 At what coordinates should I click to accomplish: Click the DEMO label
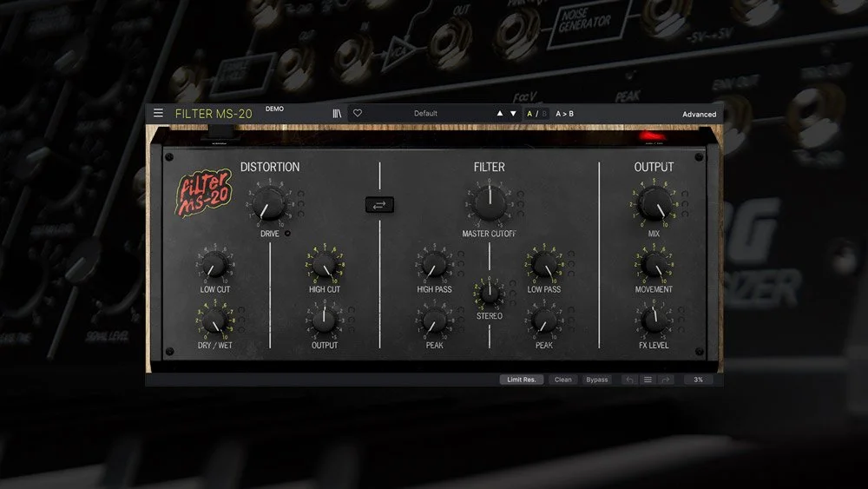274,109
